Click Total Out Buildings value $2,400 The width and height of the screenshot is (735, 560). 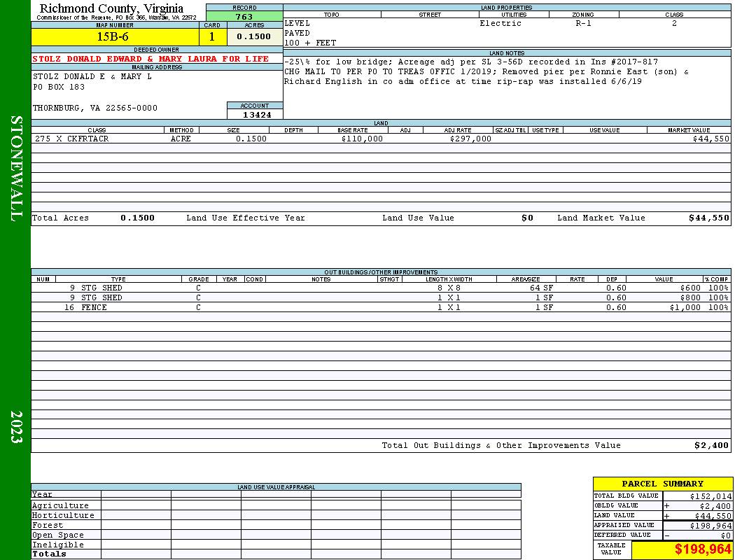[x=712, y=446]
